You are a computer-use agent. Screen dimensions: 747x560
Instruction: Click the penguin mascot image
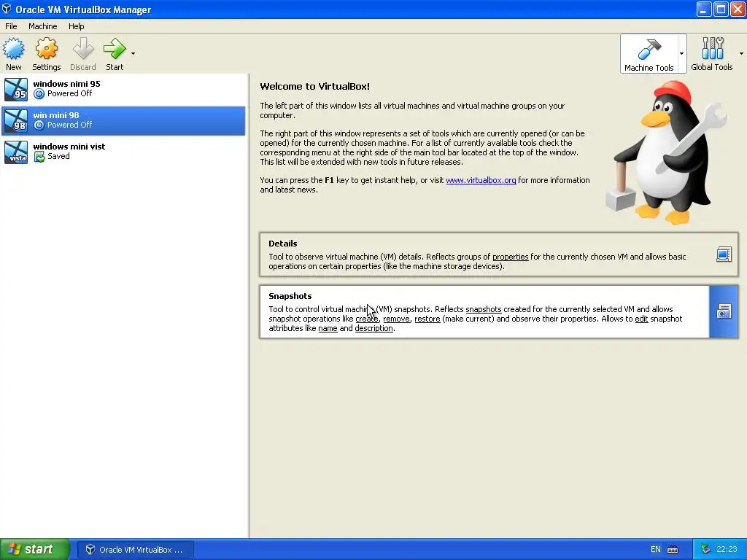tap(667, 152)
